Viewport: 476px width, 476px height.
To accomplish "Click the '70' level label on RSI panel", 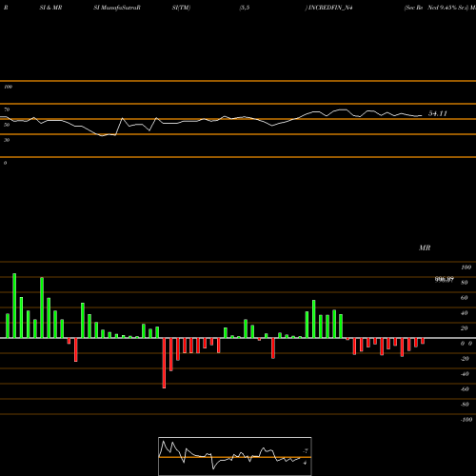I will 7,109.
